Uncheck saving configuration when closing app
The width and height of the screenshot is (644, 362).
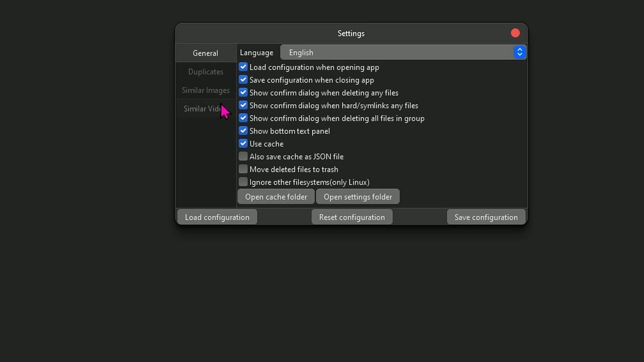243,79
